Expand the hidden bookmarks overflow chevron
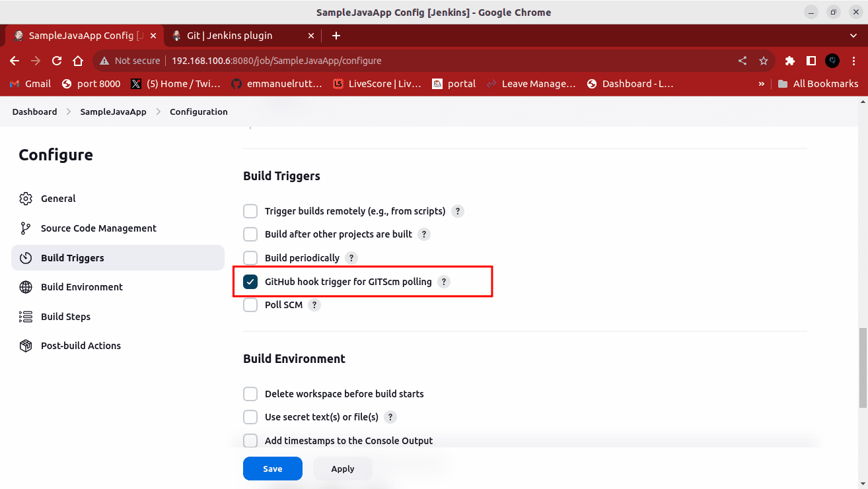The width and height of the screenshot is (868, 489). pyautogui.click(x=761, y=84)
